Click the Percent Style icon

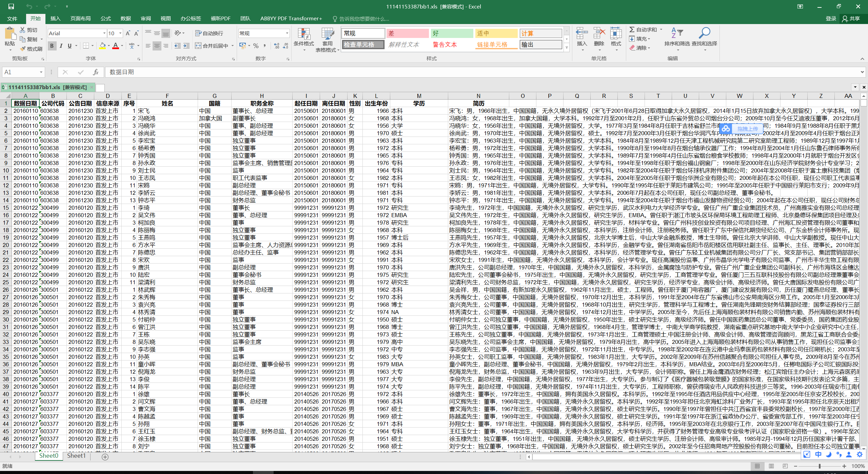click(256, 46)
